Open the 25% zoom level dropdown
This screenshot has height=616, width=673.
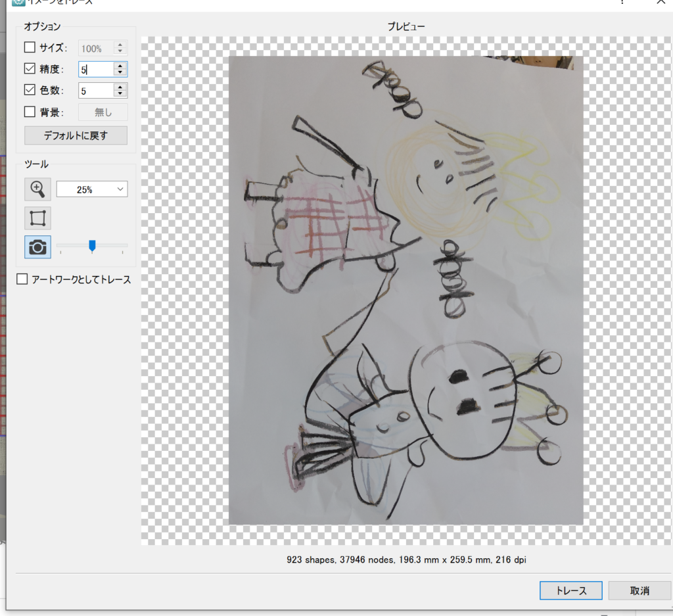tap(92, 189)
